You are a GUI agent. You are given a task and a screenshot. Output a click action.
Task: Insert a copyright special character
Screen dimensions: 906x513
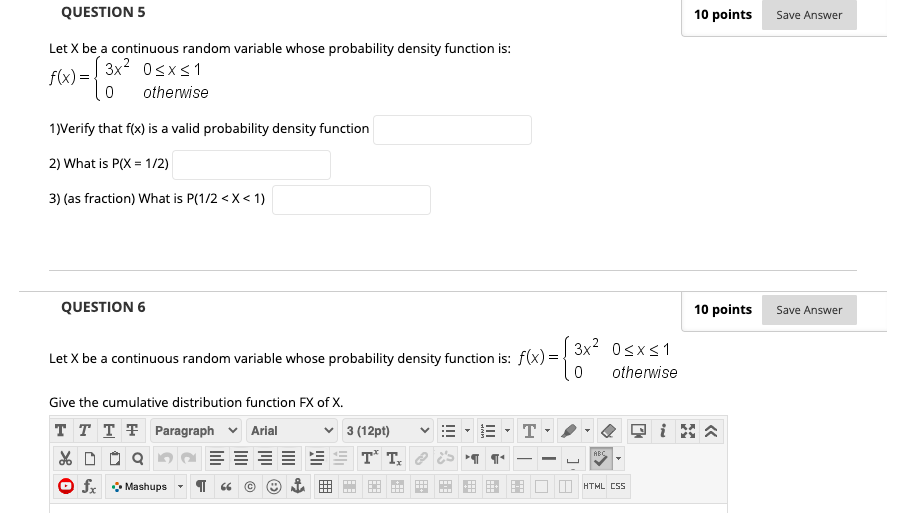coord(250,486)
